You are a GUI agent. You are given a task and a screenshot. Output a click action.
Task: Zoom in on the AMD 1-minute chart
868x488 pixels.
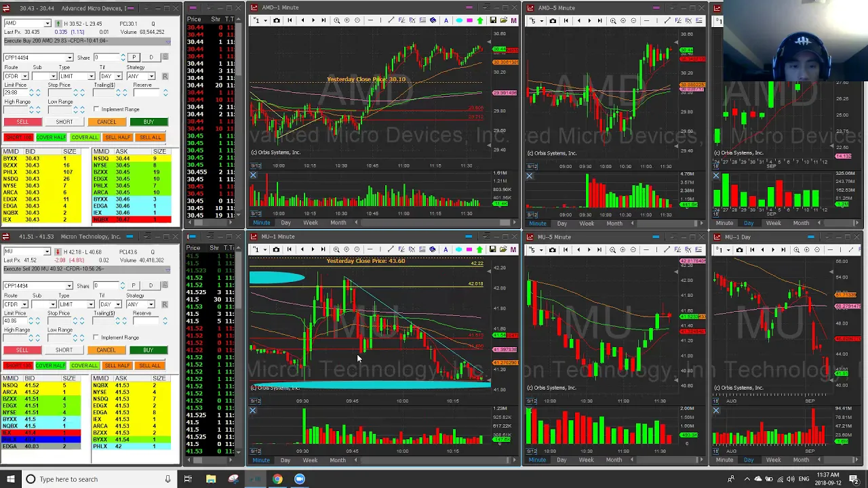point(347,20)
